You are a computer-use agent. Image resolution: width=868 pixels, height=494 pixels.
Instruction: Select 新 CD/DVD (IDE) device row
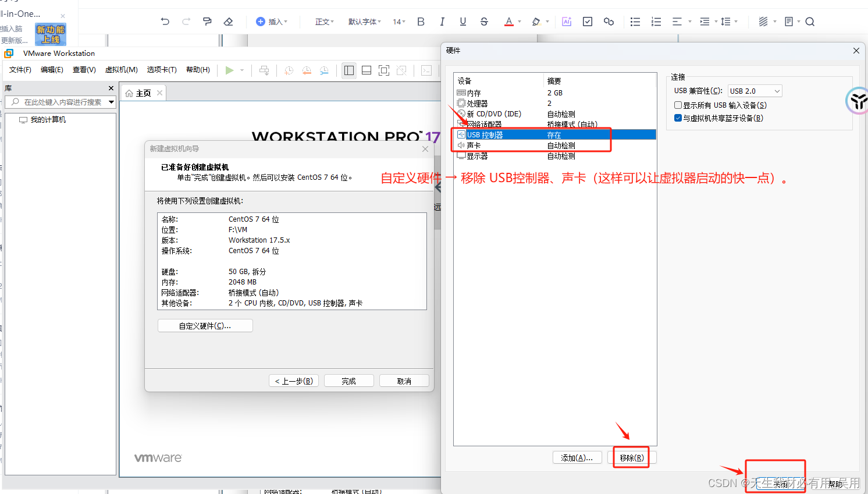point(555,114)
